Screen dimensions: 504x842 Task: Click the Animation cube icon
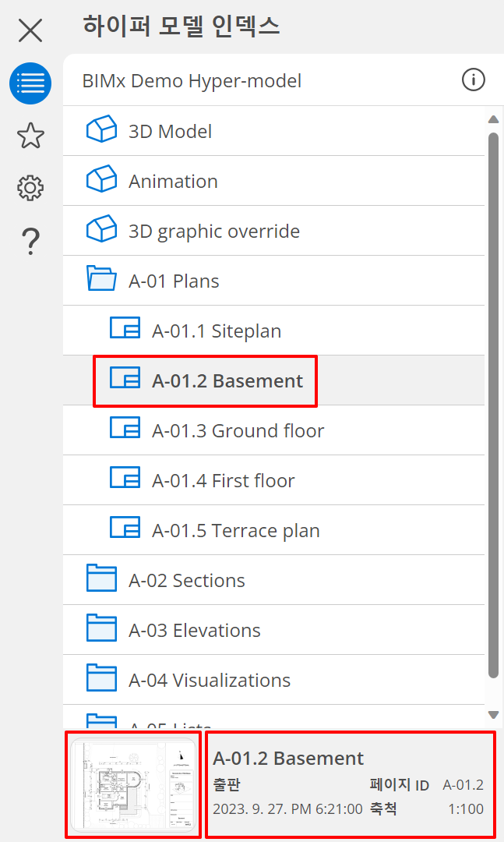(101, 180)
